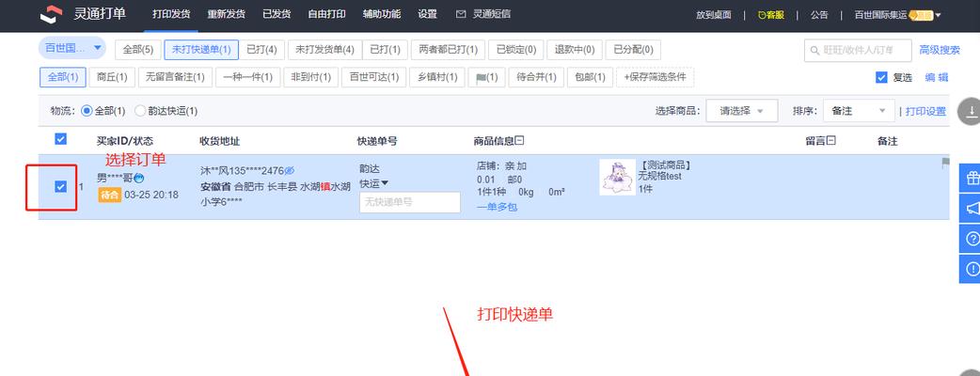This screenshot has height=376, width=980.
Task: Open the 设置 menu
Action: (x=428, y=14)
